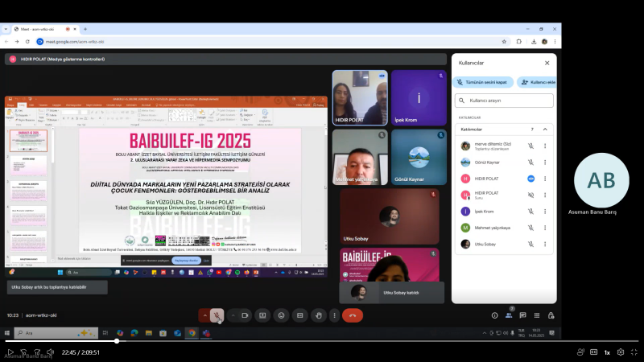The image size is (644, 362).
Task: Skip back 10 seconds in video player
Action: (23, 352)
